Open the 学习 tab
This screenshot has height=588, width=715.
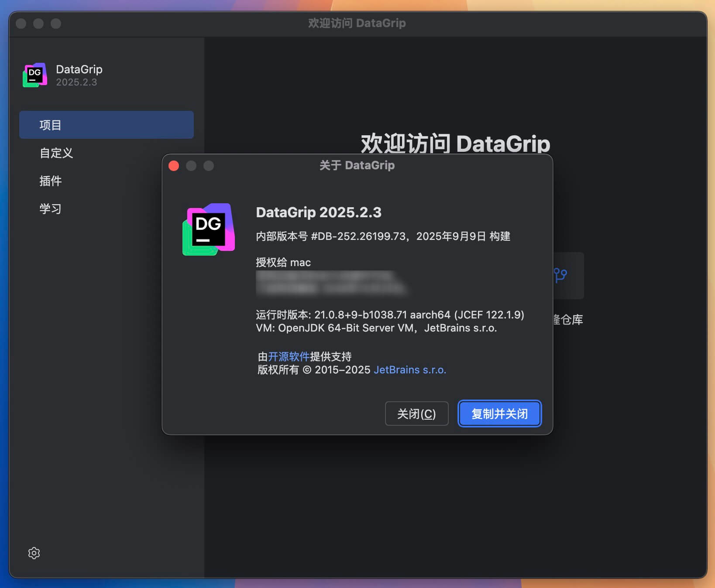51,209
